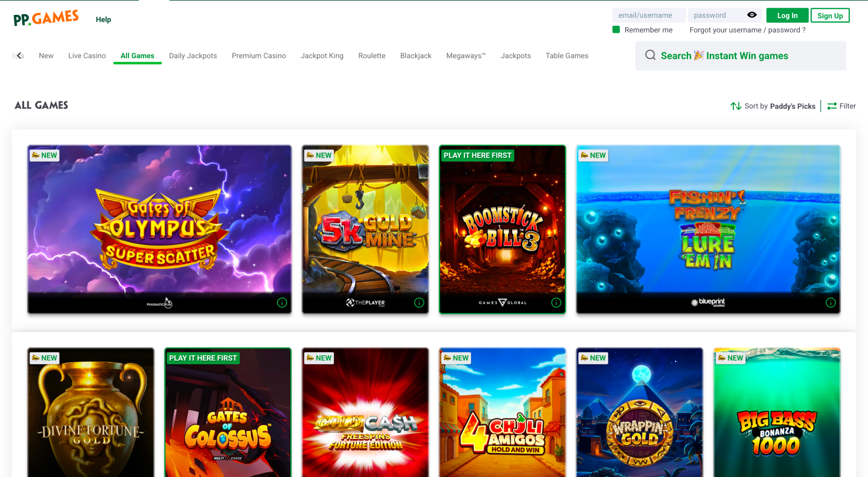The height and width of the screenshot is (477, 868).
Task: Go to the Roulette tab
Action: [372, 55]
